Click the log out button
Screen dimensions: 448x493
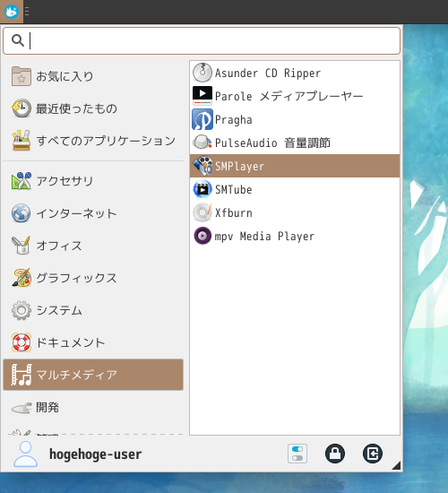pyautogui.click(x=373, y=454)
